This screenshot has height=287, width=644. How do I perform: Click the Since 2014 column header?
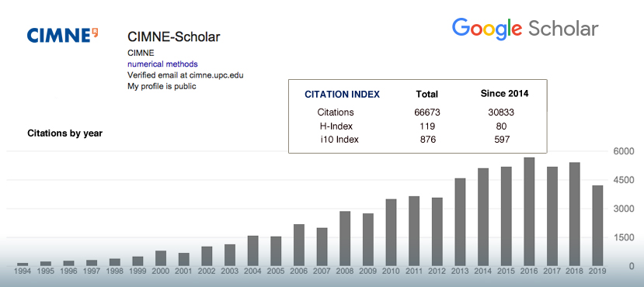pos(504,94)
